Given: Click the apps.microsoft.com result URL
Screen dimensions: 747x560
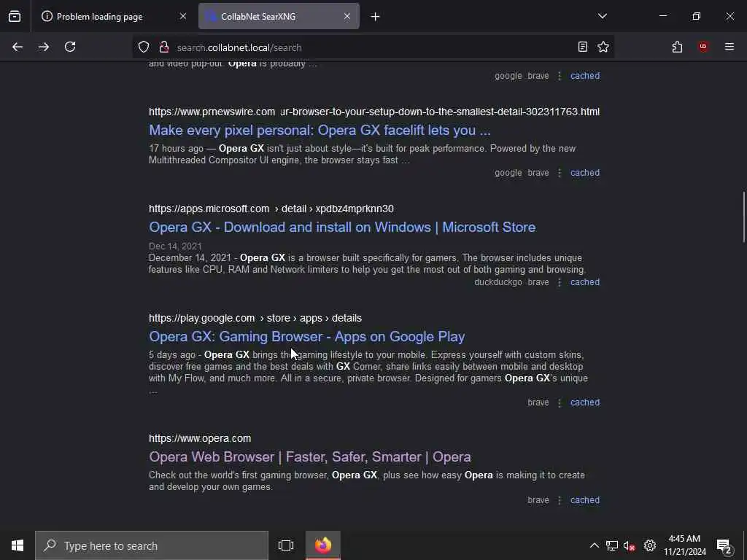Looking at the screenshot, I should pyautogui.click(x=271, y=209).
